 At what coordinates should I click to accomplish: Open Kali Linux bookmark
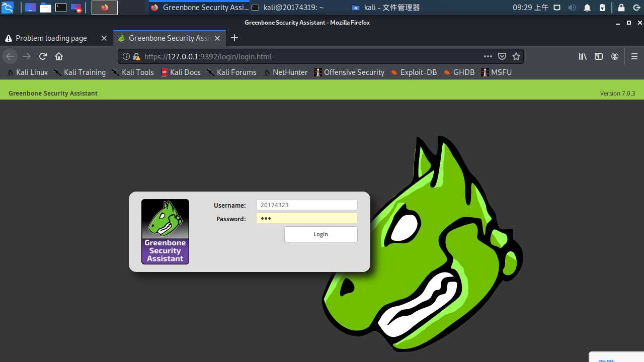tap(28, 72)
